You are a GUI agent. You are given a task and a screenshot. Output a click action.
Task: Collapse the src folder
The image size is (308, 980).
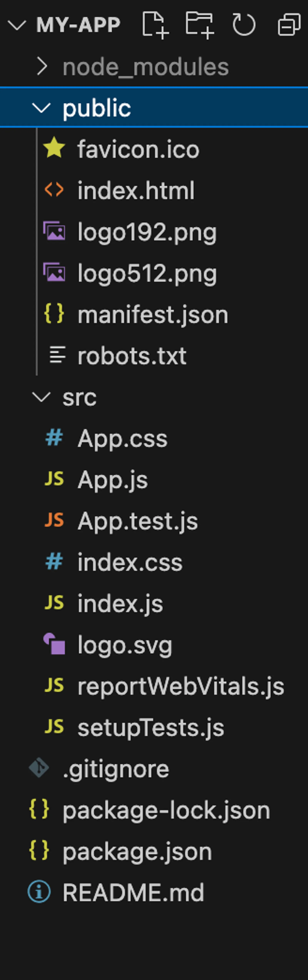(42, 397)
